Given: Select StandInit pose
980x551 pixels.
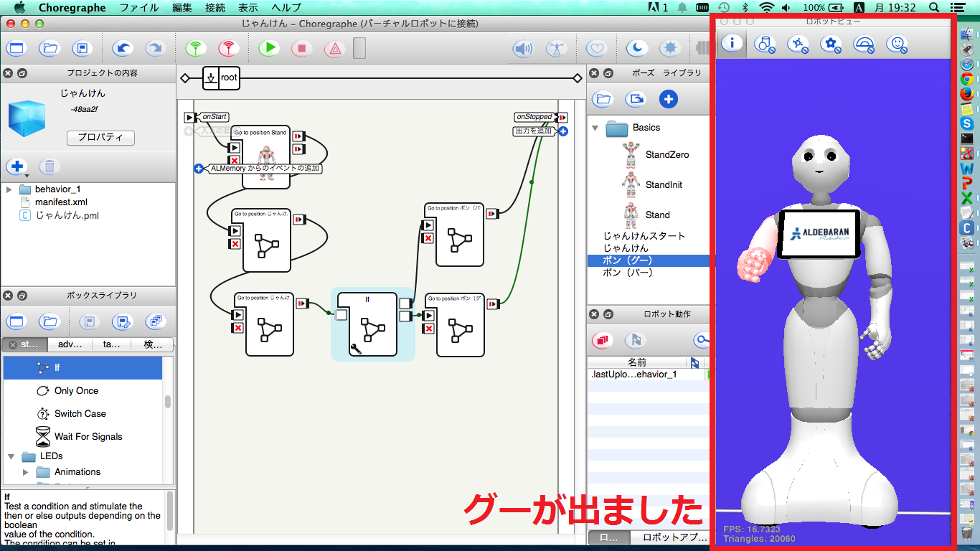Looking at the screenshot, I should 664,185.
